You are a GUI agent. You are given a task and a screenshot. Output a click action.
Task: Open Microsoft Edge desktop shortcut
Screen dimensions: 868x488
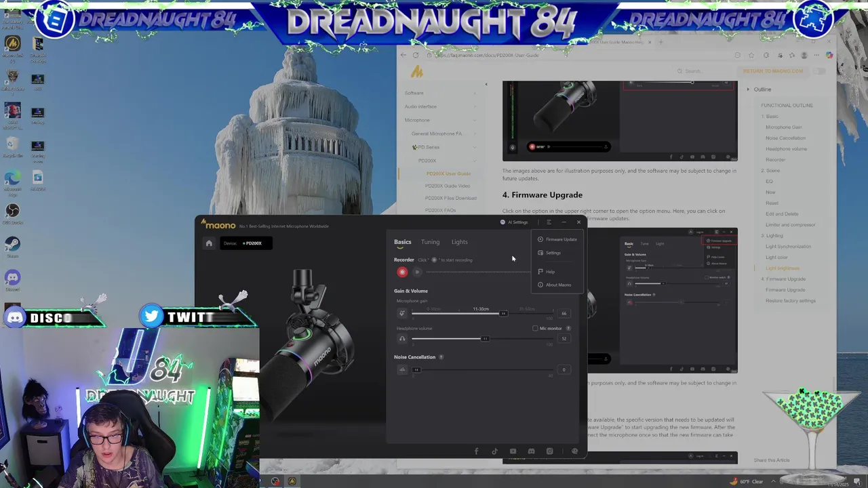12,180
